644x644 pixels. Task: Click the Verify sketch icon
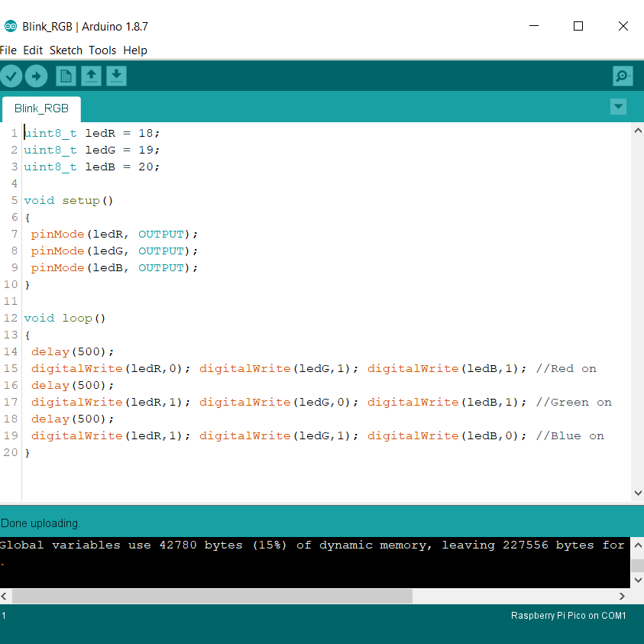[11, 76]
